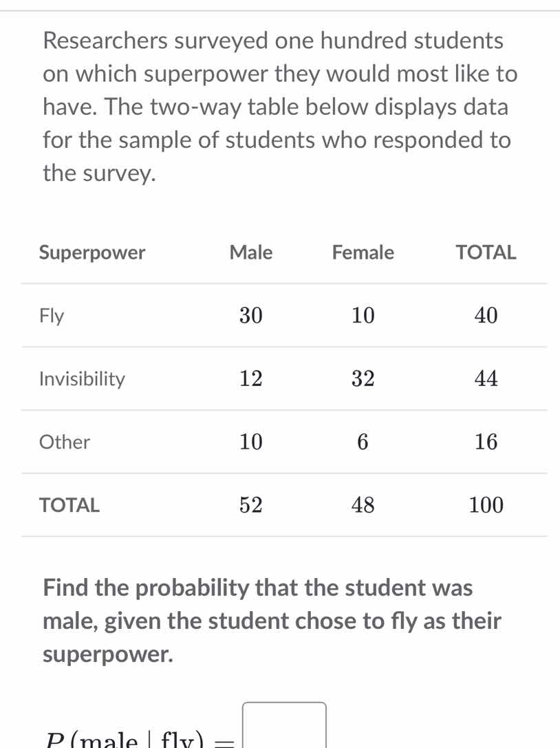The image size is (560, 748).
Task: Click the Other row label
Action: click(63, 442)
